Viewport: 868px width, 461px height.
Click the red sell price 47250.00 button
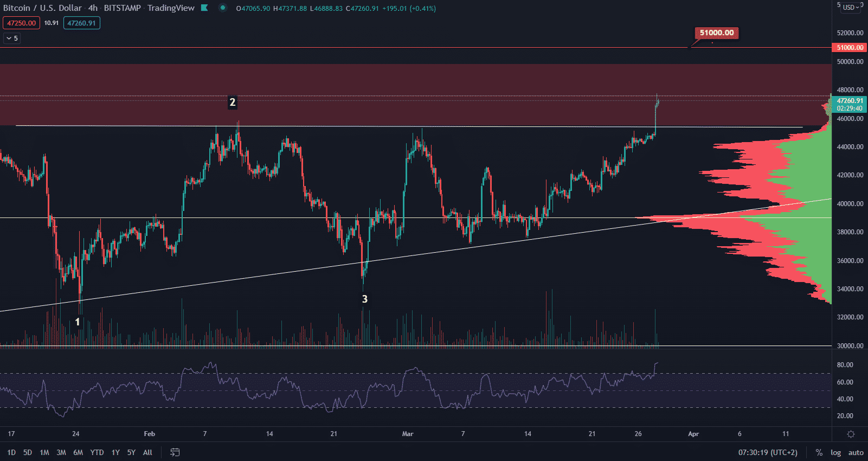pos(21,23)
